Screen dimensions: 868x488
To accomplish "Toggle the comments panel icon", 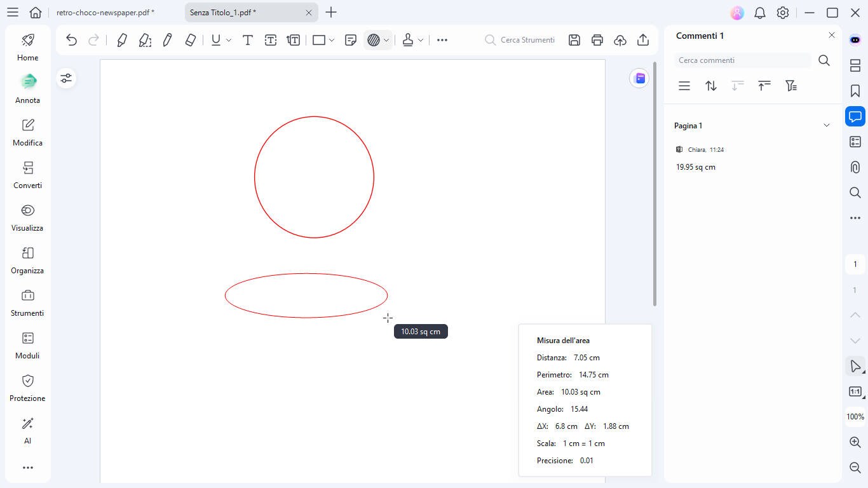I will 855,116.
